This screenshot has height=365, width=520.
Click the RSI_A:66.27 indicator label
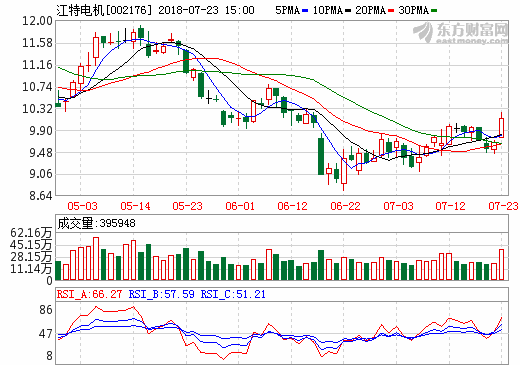click(89, 294)
